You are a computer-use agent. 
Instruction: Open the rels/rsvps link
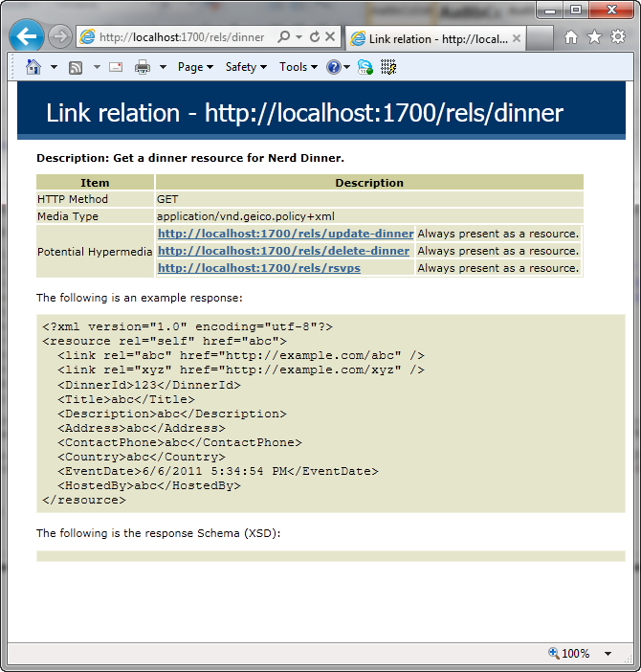259,268
